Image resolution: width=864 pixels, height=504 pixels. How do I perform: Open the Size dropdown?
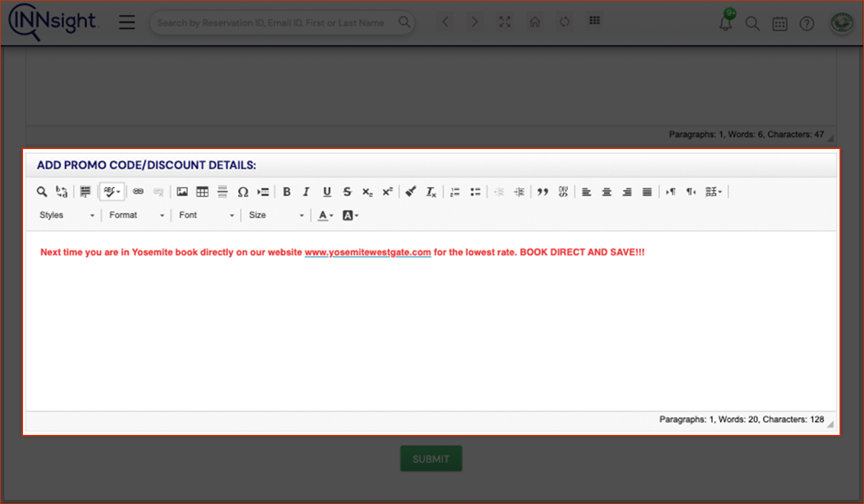click(276, 215)
